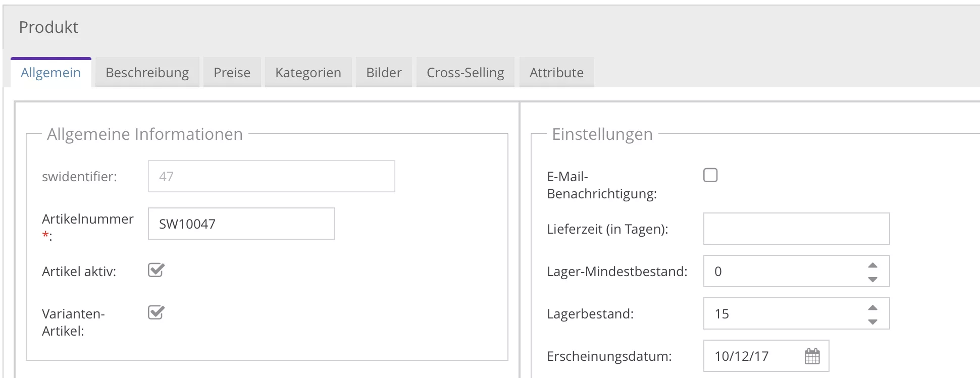Show the Attribute tab
The image size is (980, 378).
coord(556,73)
